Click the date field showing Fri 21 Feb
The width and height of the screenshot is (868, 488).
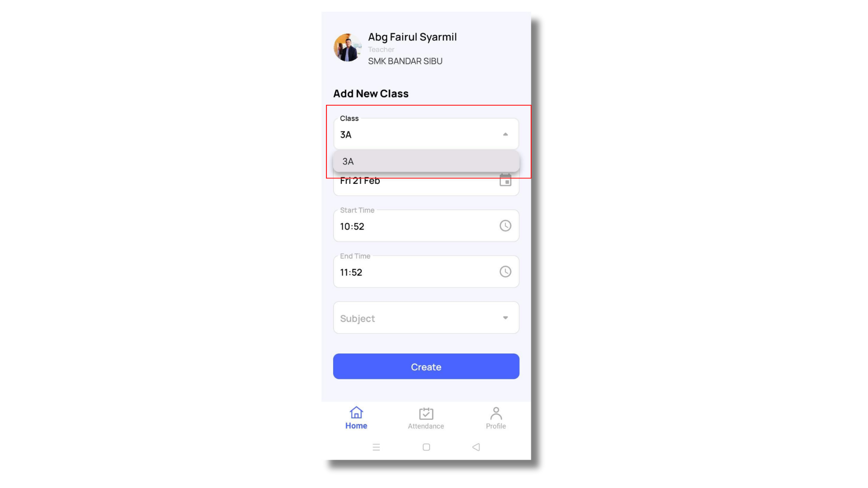pyautogui.click(x=426, y=183)
